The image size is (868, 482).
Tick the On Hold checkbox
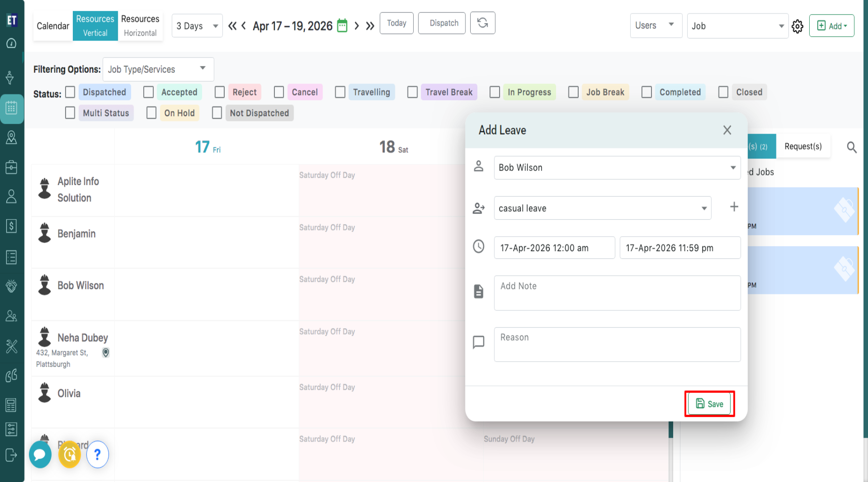click(151, 113)
